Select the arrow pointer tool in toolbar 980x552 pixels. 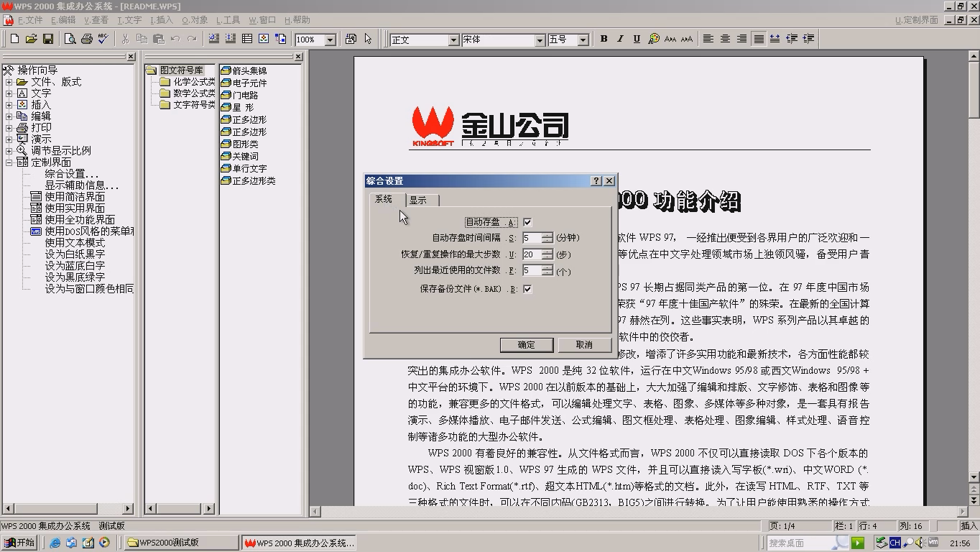(368, 39)
